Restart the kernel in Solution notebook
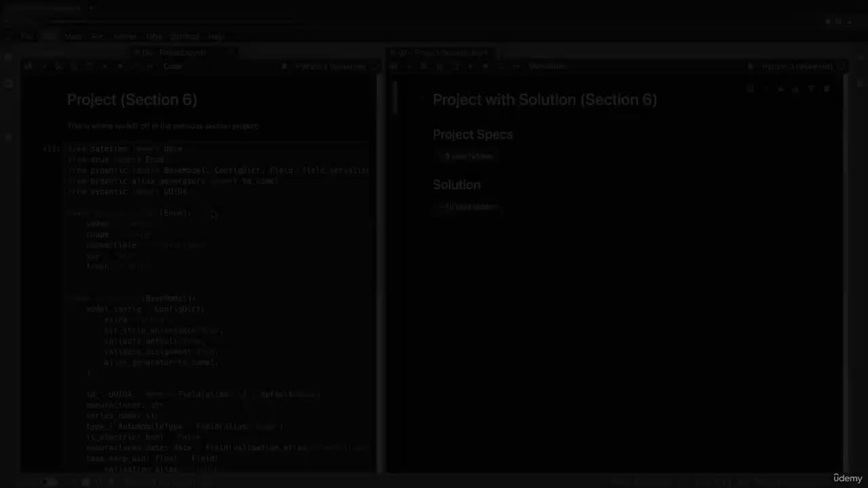 coord(500,66)
